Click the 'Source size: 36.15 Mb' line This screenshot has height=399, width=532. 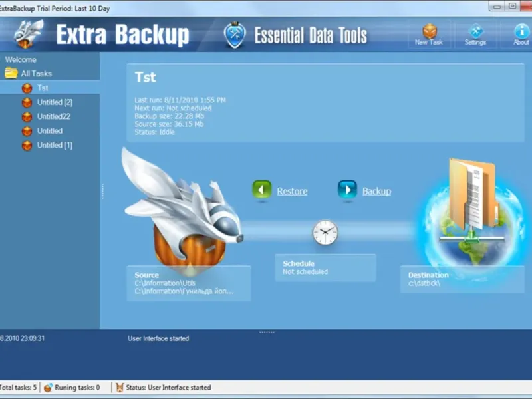[x=169, y=124]
